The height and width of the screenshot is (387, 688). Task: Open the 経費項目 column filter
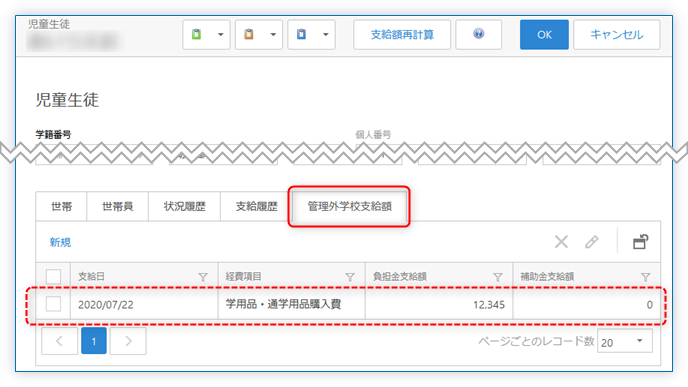tap(350, 277)
